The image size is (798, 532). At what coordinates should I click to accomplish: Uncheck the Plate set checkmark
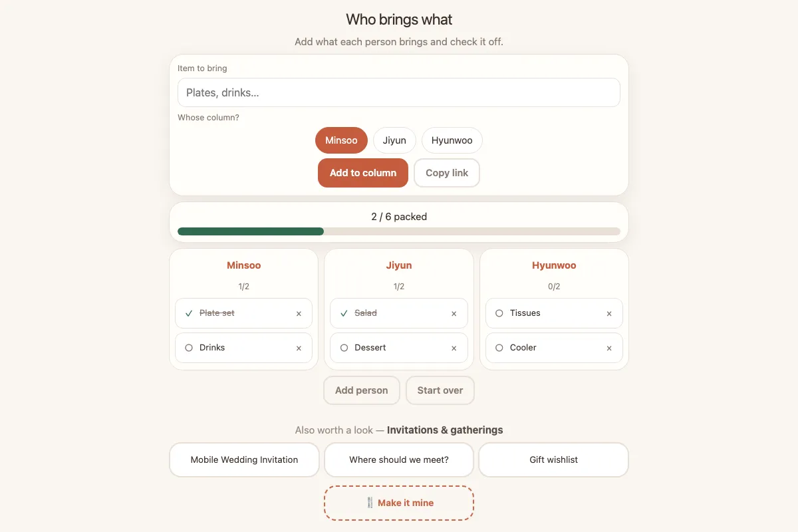[x=189, y=313]
